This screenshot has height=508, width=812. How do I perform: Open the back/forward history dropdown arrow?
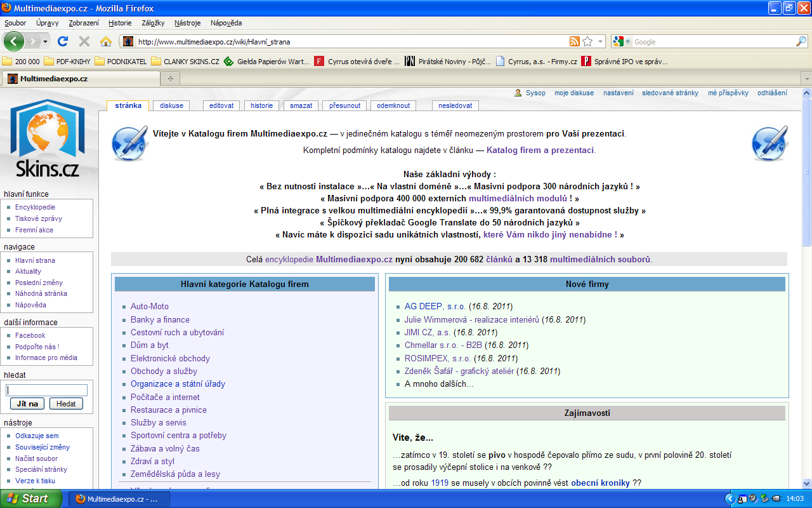(45, 42)
